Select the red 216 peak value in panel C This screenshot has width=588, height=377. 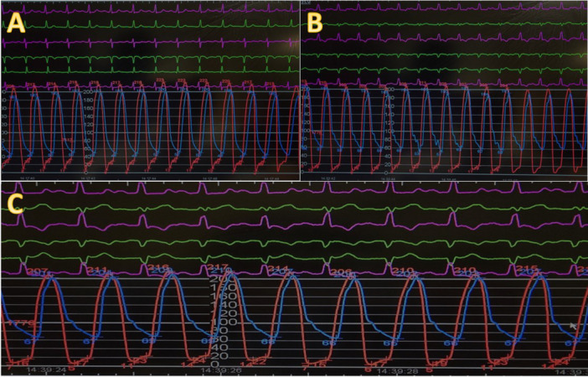[x=157, y=268]
